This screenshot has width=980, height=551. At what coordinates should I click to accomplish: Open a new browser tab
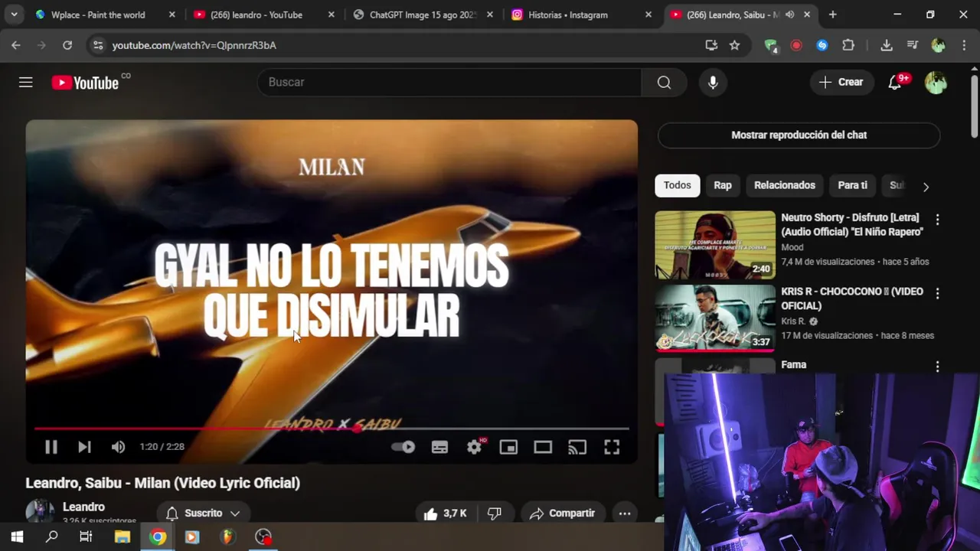(833, 15)
